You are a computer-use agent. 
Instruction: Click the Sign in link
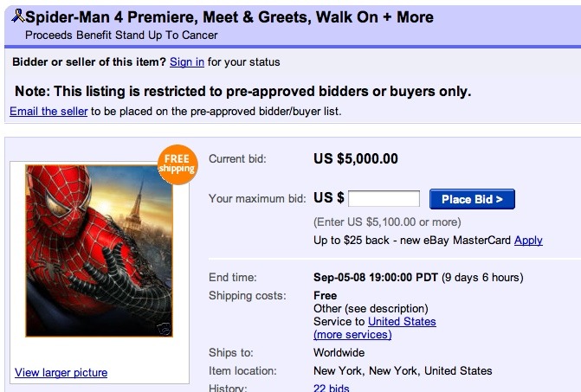(187, 61)
